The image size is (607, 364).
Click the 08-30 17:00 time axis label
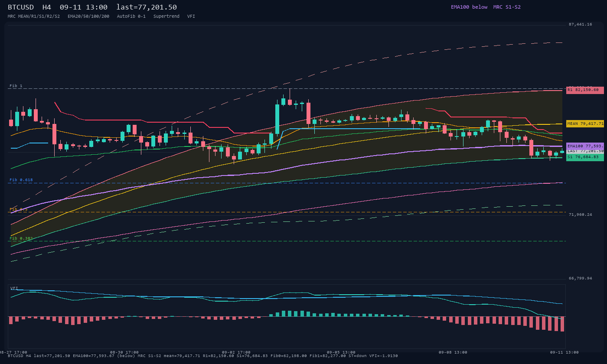point(124,352)
